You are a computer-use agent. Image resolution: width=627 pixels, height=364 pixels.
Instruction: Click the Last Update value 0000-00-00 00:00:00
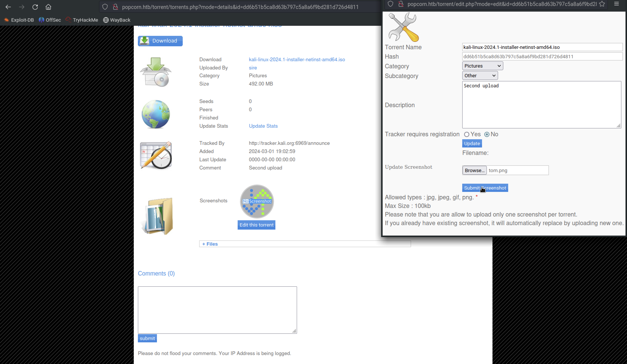tap(272, 160)
